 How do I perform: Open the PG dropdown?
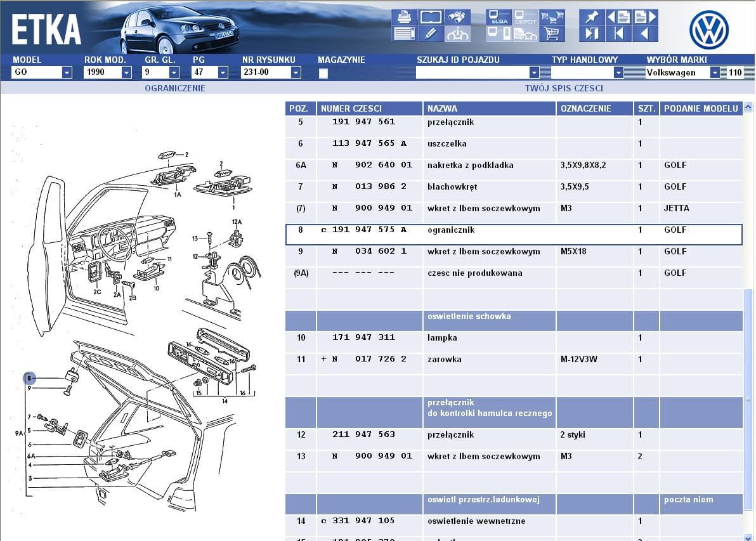[x=222, y=72]
